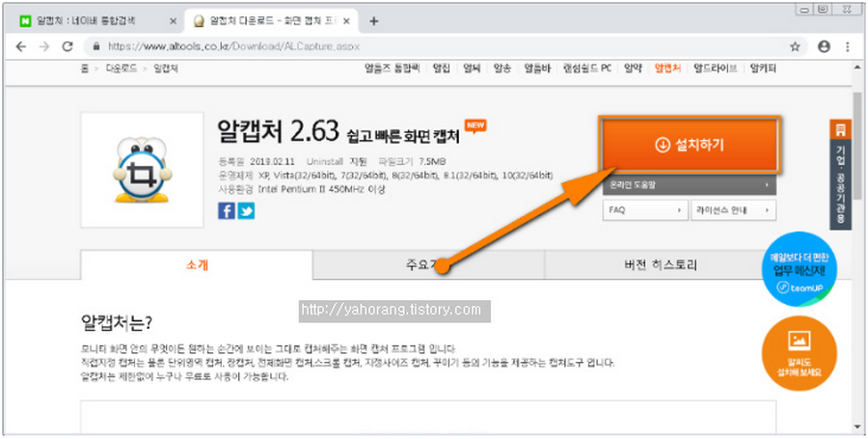
Task: Open 온라인 도움말 help link
Action: tap(690, 185)
